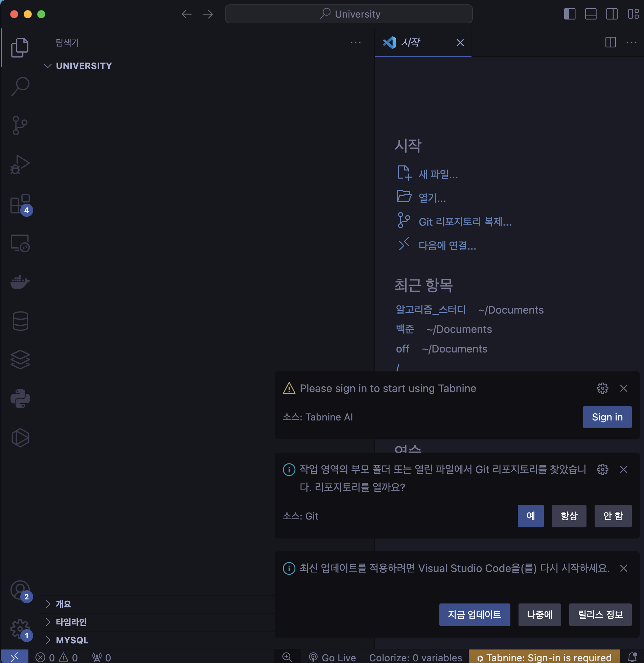Image resolution: width=644 pixels, height=663 pixels.
Task: Click the University command center search box
Action: click(349, 14)
